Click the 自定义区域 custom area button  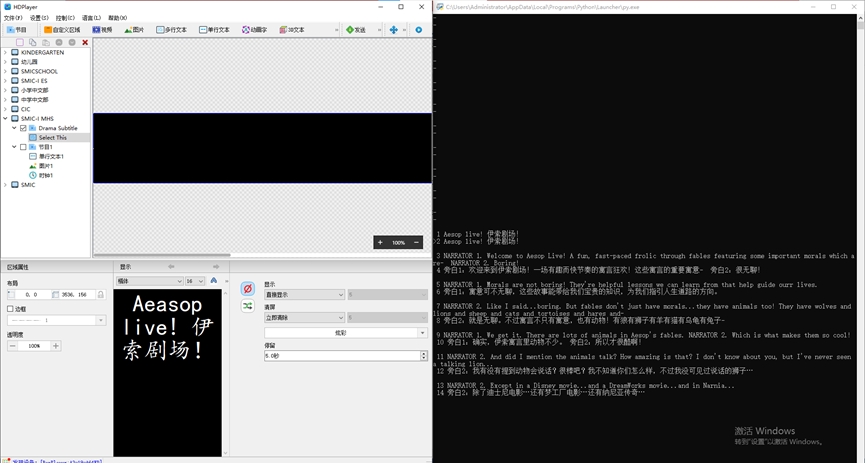[62, 30]
